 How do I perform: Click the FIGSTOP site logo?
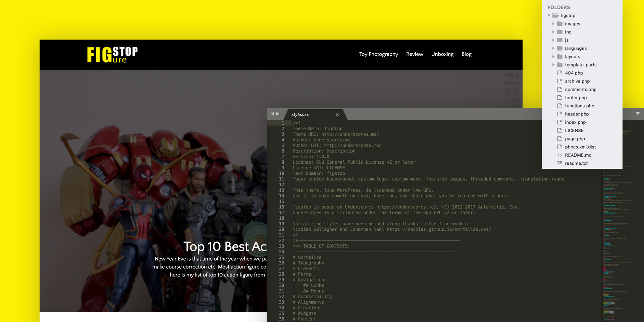[x=111, y=54]
